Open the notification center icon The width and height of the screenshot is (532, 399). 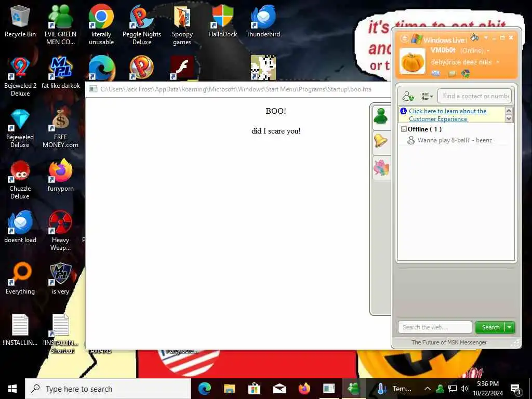[515, 389]
